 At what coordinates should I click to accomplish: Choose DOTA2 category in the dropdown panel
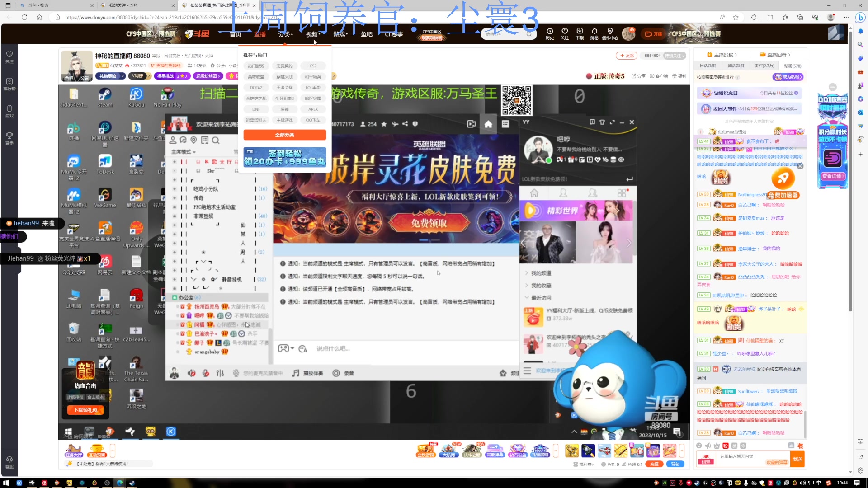256,88
